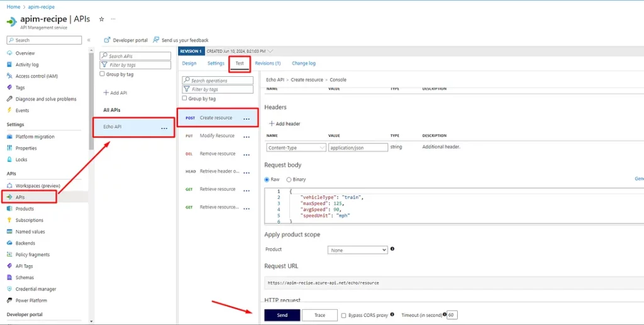Enable Group by tag under API filter
The width and height of the screenshot is (644, 325).
pyautogui.click(x=103, y=74)
